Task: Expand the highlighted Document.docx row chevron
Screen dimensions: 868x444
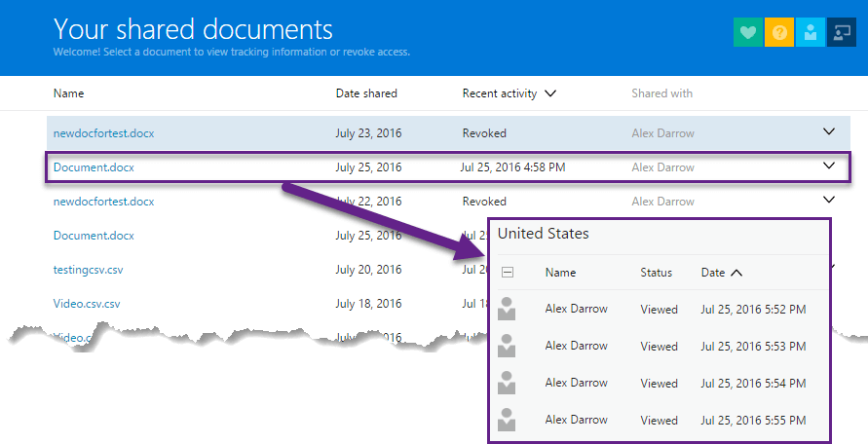Action: [x=829, y=166]
